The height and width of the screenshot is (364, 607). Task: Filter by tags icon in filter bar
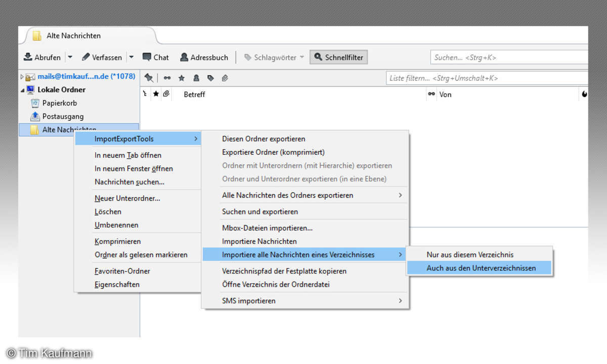pyautogui.click(x=210, y=78)
